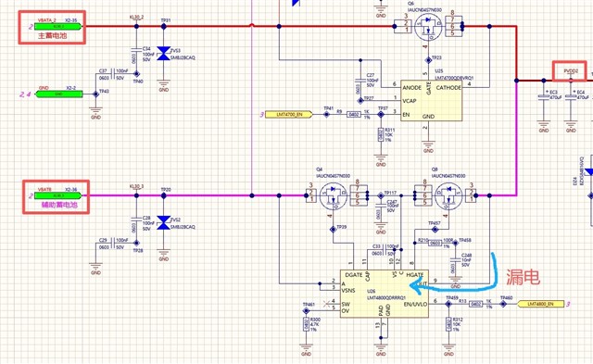593x364 pixels.
Task: Click test point TP459 diamond
Action: [x=448, y=304]
